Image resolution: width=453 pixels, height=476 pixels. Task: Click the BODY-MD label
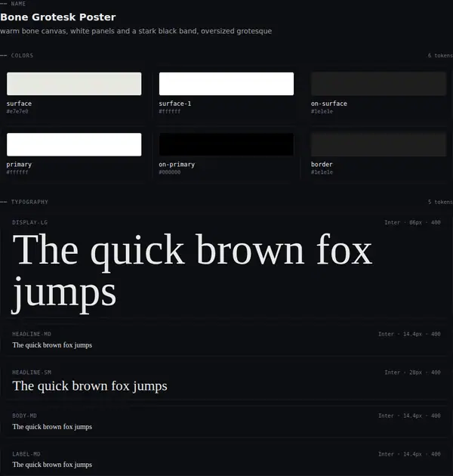pyautogui.click(x=25, y=416)
